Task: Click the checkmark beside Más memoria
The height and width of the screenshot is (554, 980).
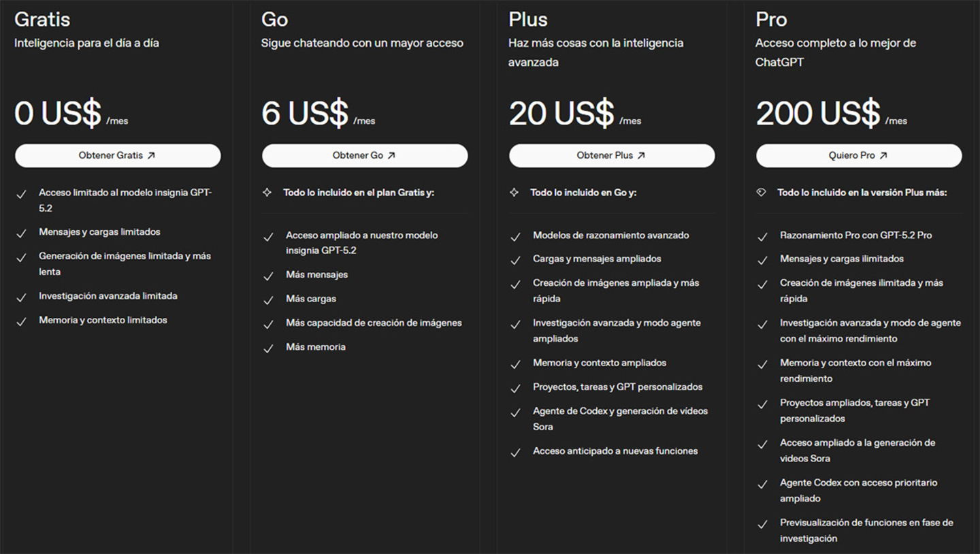Action: (x=269, y=348)
